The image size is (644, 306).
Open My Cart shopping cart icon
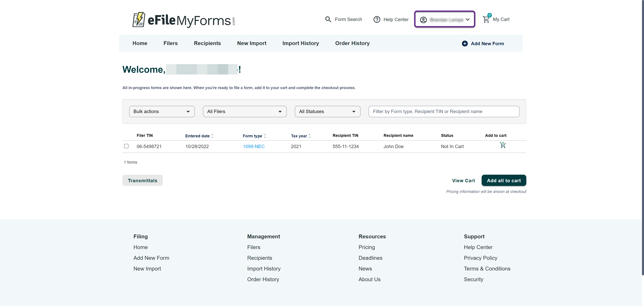486,19
